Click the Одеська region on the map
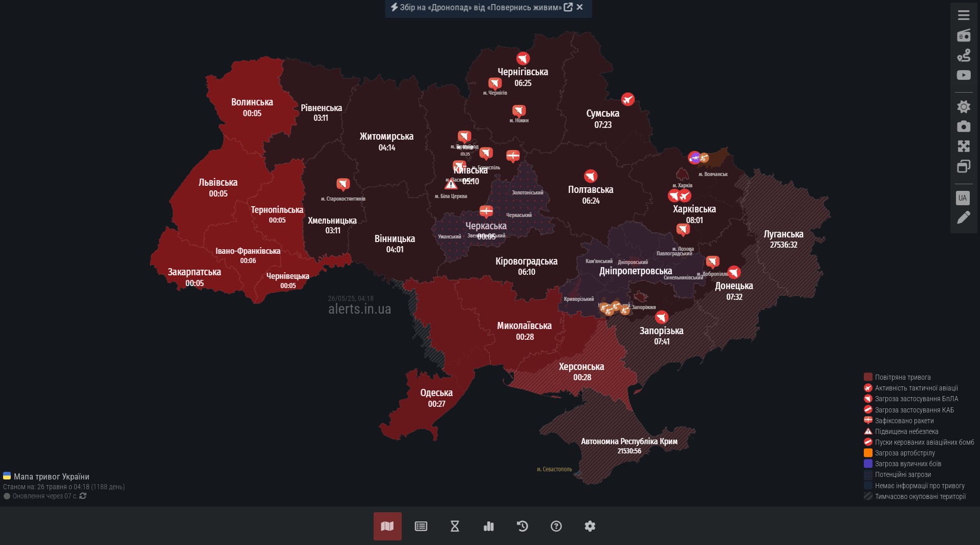The width and height of the screenshot is (980, 545). (436, 398)
